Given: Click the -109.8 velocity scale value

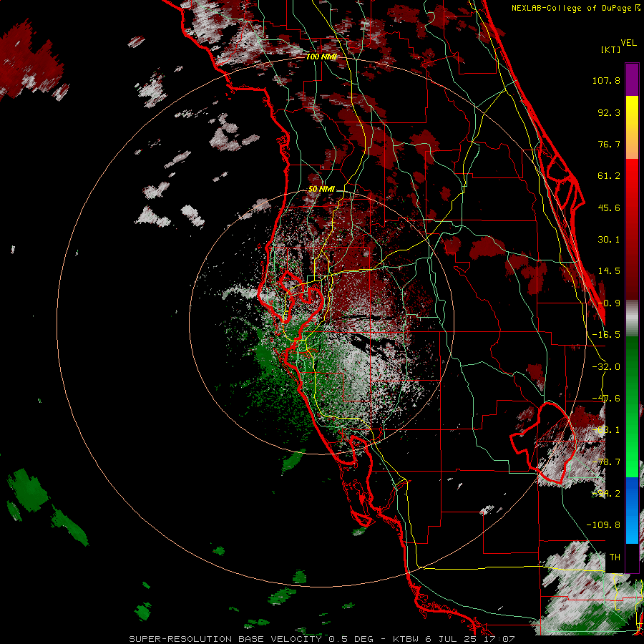Looking at the screenshot, I should click(603, 525).
